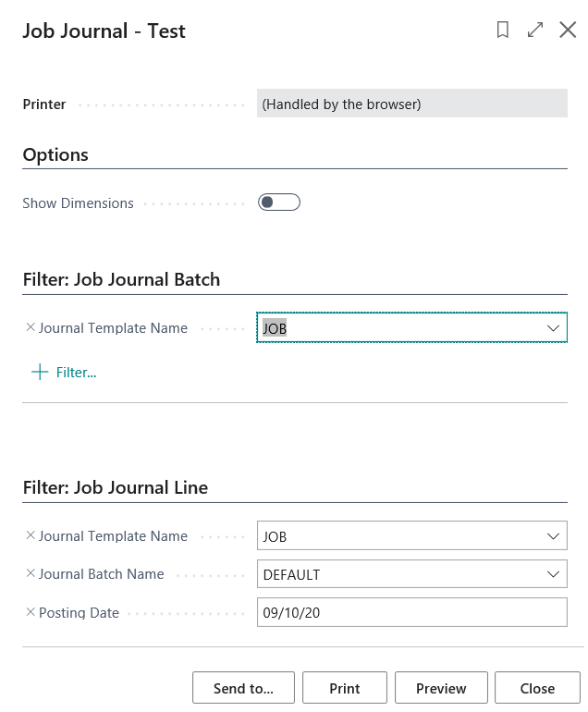Toggle the Show Dimensions switch

pos(278,203)
